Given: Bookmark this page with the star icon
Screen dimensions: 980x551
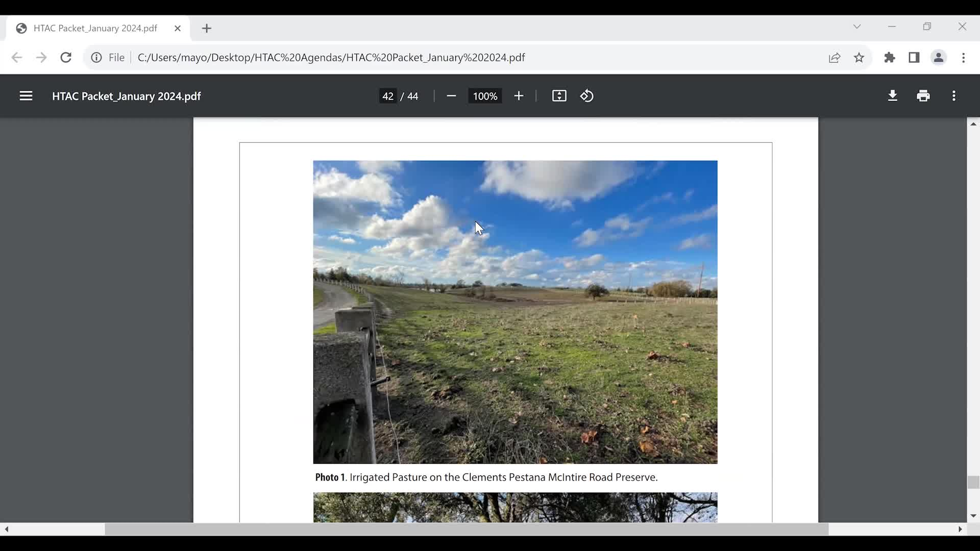Looking at the screenshot, I should click(860, 58).
